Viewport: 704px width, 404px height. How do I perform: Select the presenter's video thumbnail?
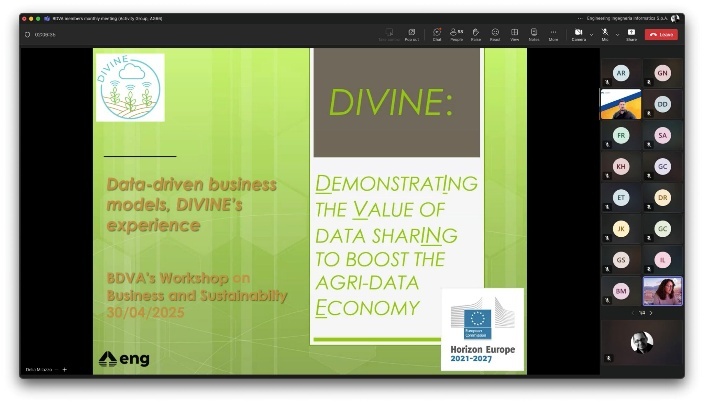point(621,104)
